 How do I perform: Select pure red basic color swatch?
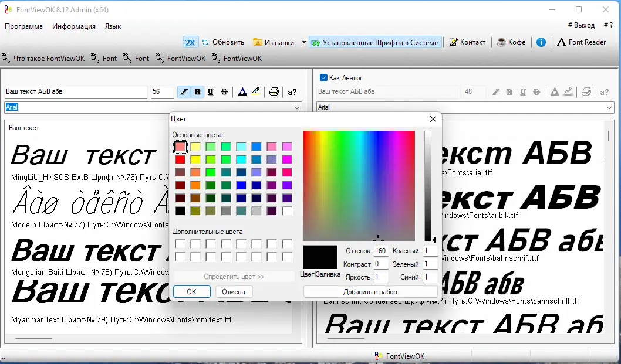click(x=180, y=159)
